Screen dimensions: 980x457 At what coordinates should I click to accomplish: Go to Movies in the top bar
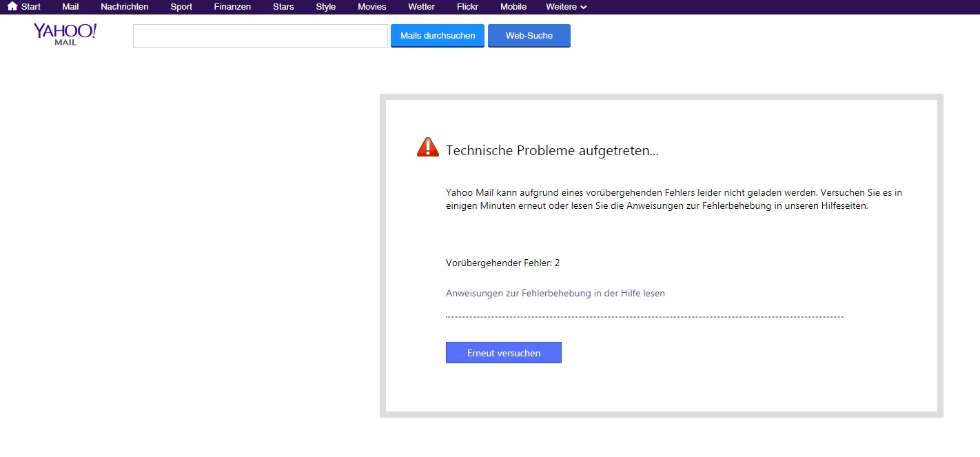pyautogui.click(x=372, y=7)
